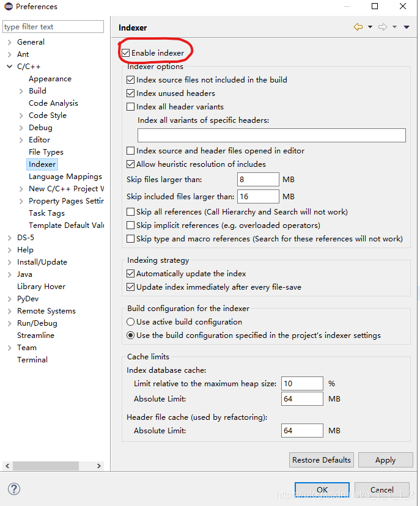This screenshot has width=420, height=506.
Task: Expand the Build node under C/C++
Action: (21, 91)
